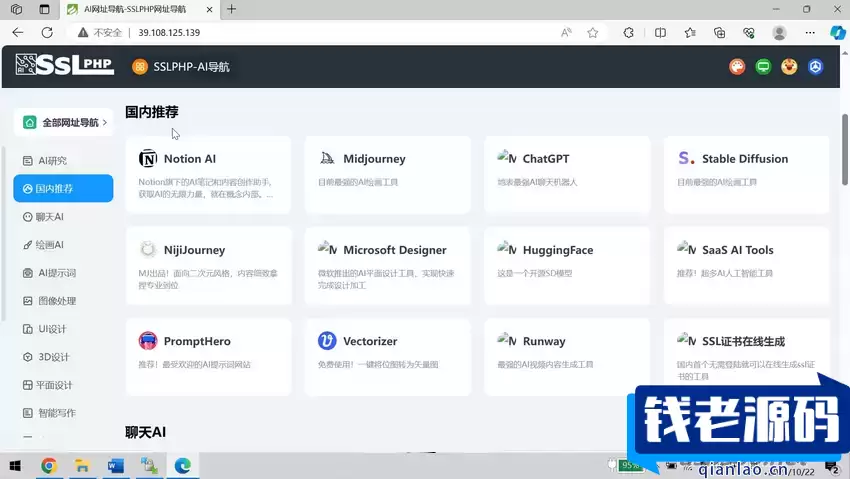
Task: Click the 不安全 security warning indicator
Action: [100, 33]
